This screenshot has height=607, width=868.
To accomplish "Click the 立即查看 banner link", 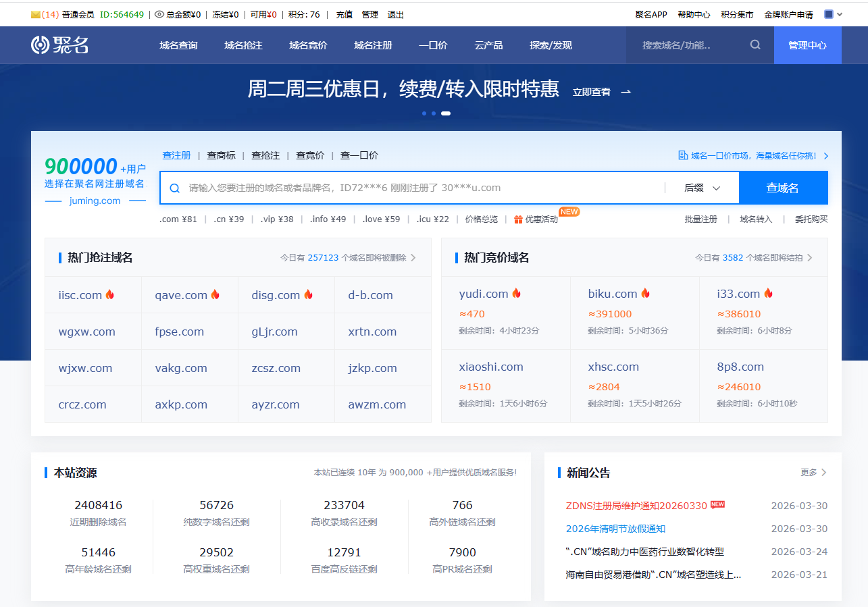I will tap(592, 92).
